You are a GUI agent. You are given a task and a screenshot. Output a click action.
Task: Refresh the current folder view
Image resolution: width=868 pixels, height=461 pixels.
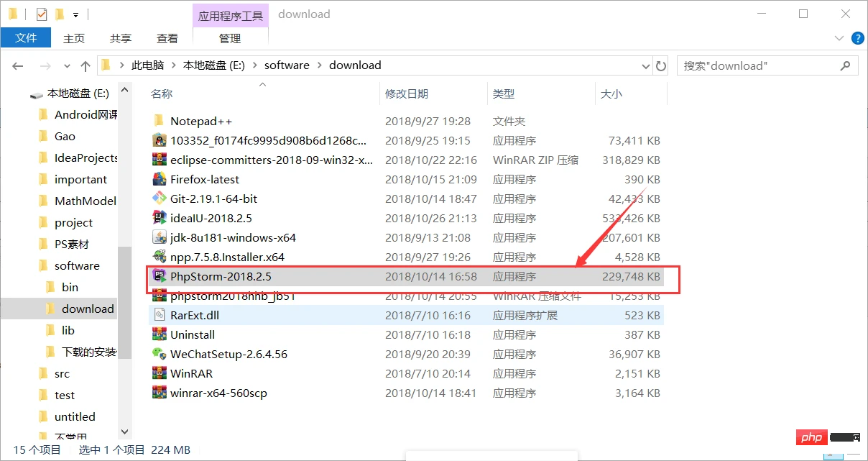point(661,65)
